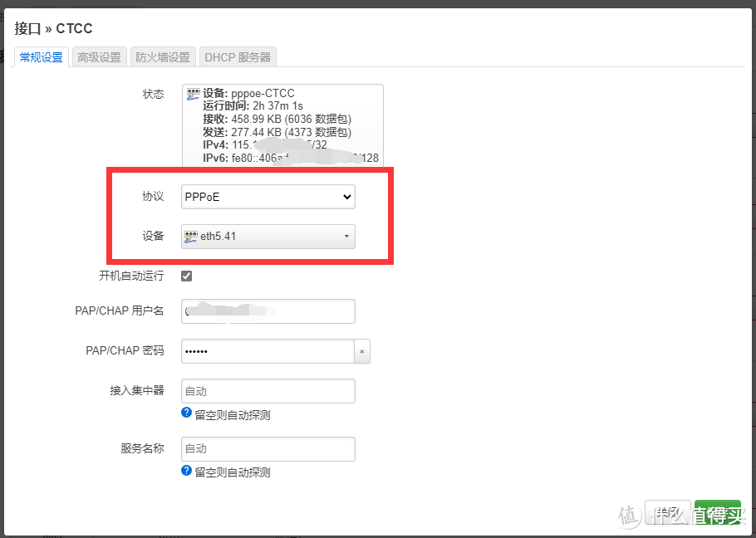The image size is (756, 538).
Task: Switch to the 高级设置 tab
Action: pyautogui.click(x=99, y=56)
